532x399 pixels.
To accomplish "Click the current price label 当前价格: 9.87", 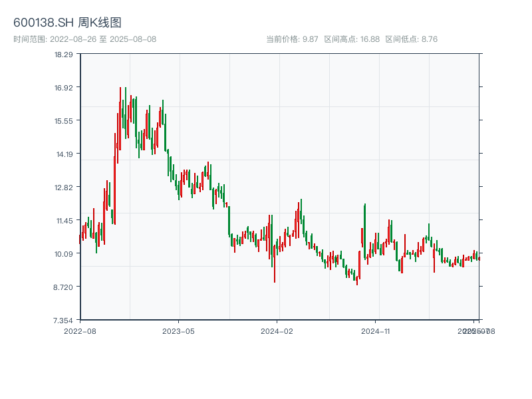I will coord(292,39).
